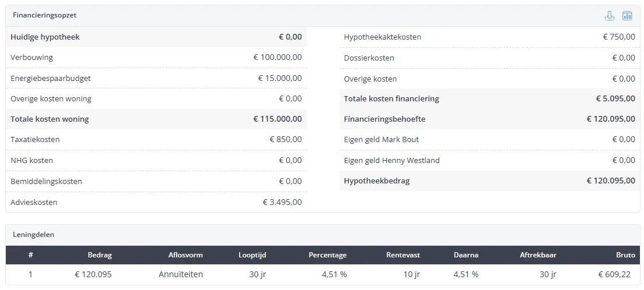644x290 pixels.
Task: Open the chart icon in Financieringsopzet header
Action: coord(627,16)
